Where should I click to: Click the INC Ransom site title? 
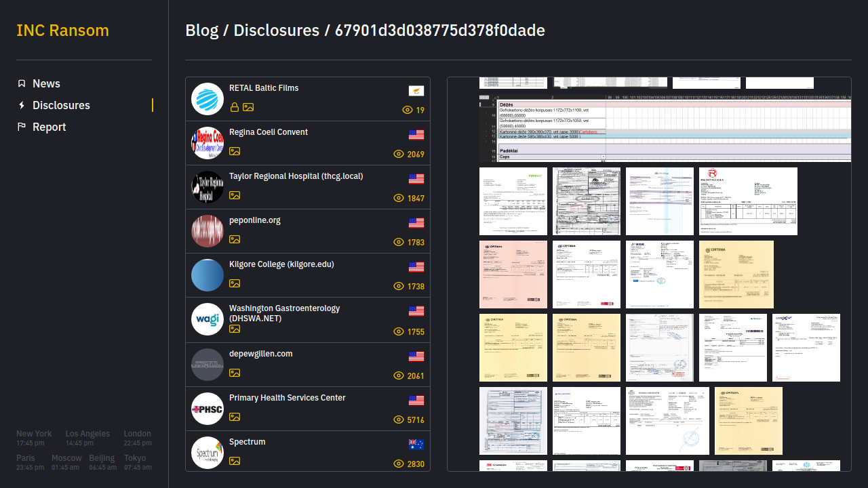62,30
